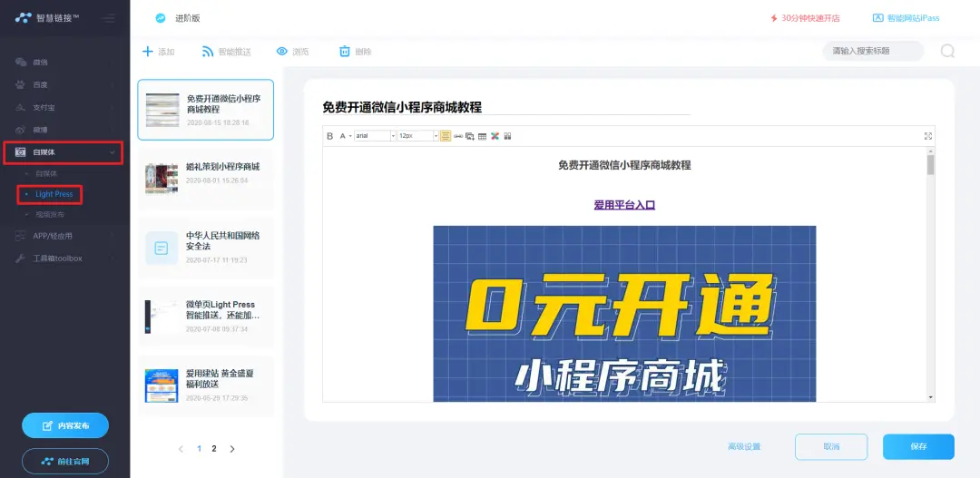Open the 爱用平台入口 hyperlink
Screen dimensions: 980x478
[624, 205]
